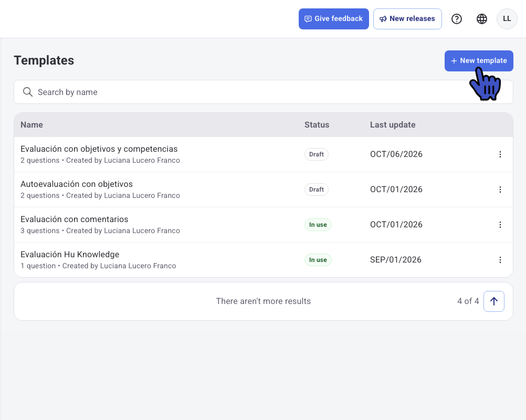
Task: Focus the Search by name field
Action: (264, 92)
